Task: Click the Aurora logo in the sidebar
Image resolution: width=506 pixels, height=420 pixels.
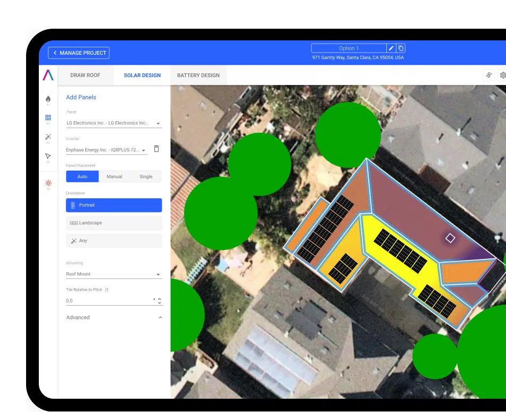Action: click(48, 75)
